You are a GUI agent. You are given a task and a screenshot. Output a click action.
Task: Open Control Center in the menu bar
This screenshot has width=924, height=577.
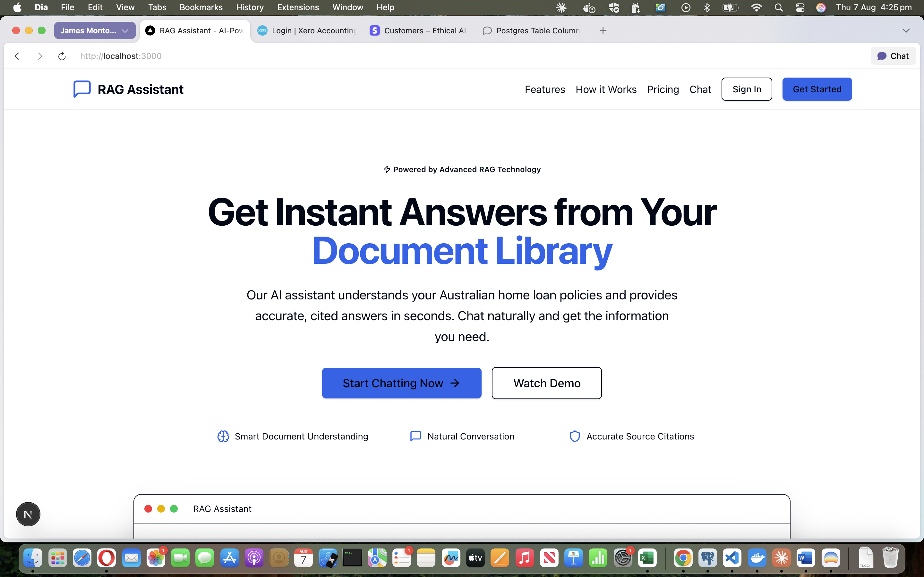[800, 8]
